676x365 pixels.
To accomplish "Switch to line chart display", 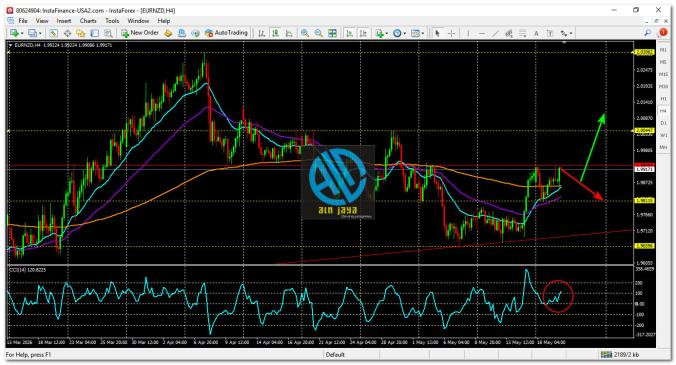I will tap(289, 33).
